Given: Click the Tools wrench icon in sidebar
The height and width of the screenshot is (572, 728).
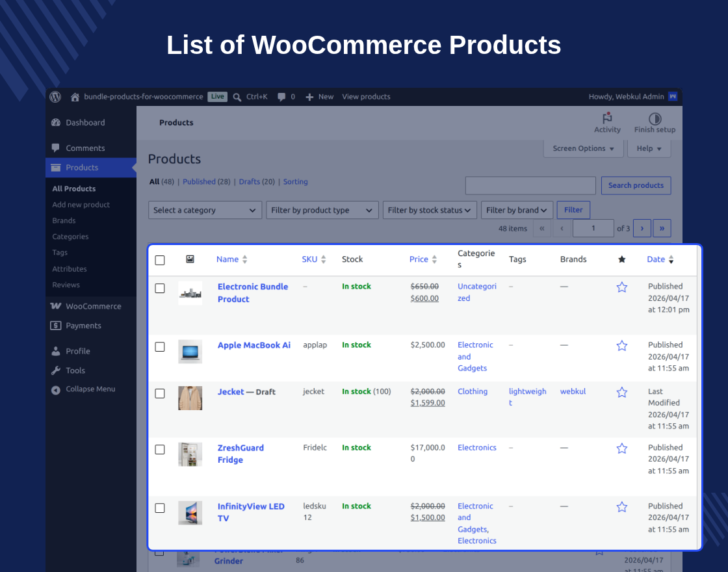Looking at the screenshot, I should click(56, 370).
